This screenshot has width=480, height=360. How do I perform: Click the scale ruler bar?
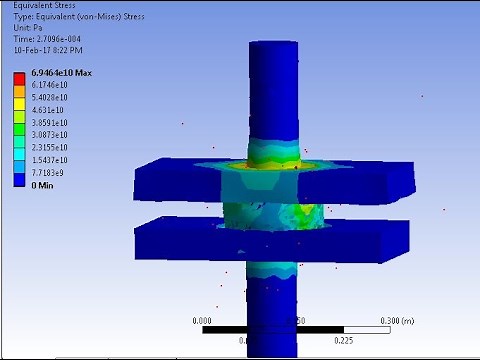296,330
